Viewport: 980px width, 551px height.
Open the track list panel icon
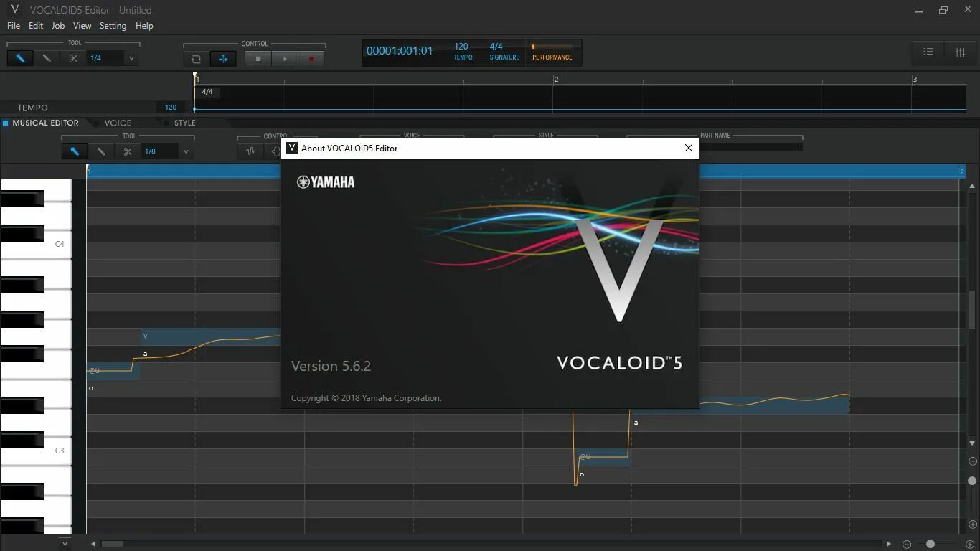click(x=928, y=52)
